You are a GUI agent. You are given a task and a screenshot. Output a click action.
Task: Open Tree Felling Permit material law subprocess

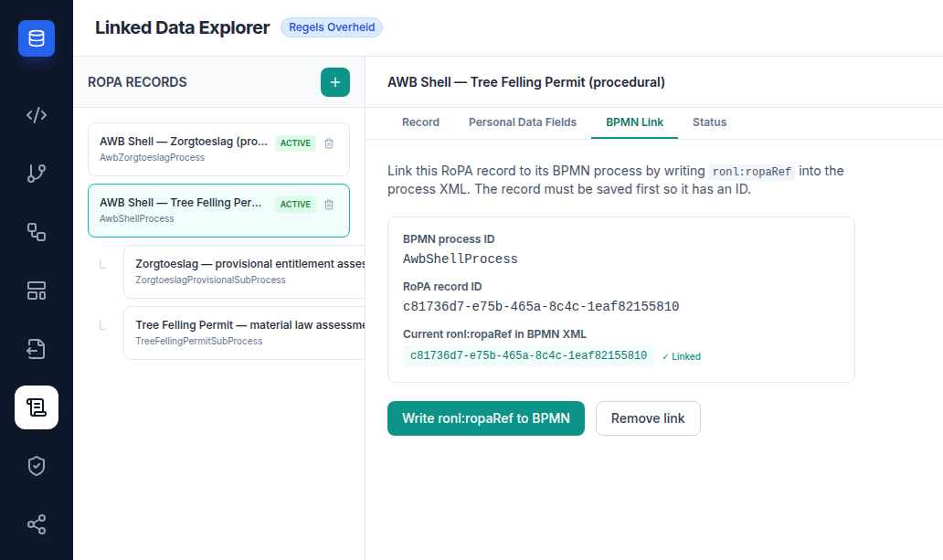pos(244,333)
